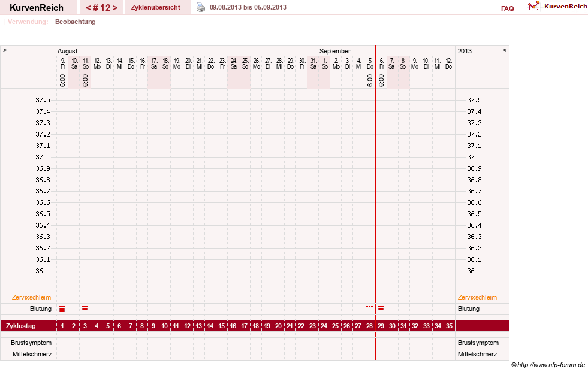Go to next cycle with '>' arrow
This screenshot has width=588, height=372.
115,8
